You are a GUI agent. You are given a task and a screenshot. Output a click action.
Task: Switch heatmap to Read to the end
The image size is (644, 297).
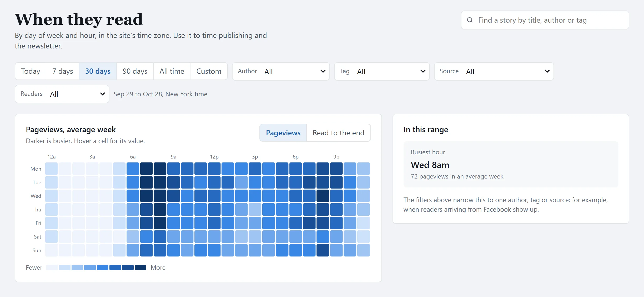pyautogui.click(x=339, y=133)
